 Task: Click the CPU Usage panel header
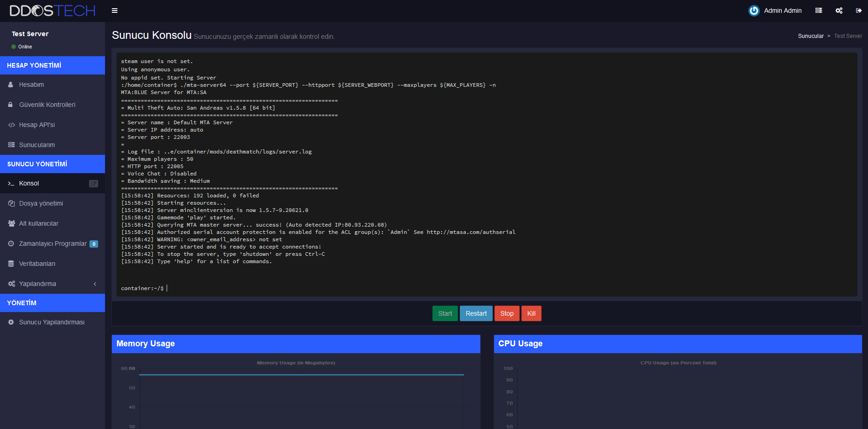[678, 344]
